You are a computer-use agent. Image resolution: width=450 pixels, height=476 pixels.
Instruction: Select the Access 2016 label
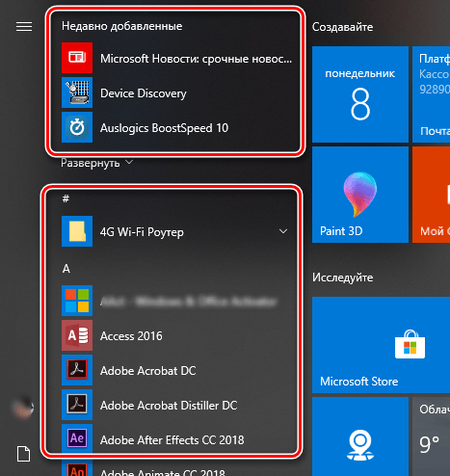coord(131,336)
